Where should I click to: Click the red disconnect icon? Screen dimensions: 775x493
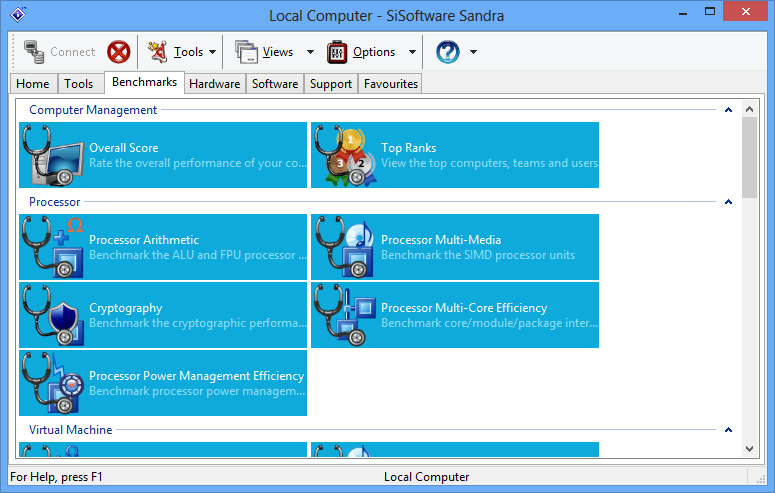pos(119,52)
